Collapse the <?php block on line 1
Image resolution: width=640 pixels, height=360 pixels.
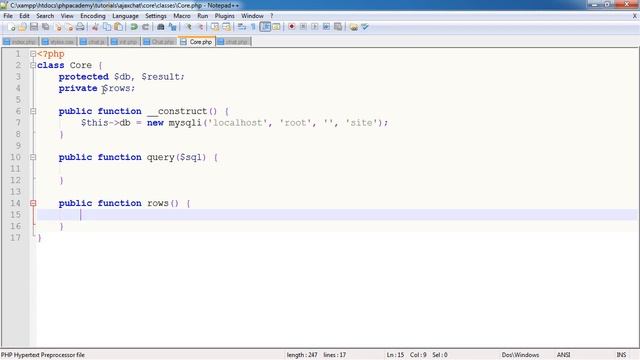point(33,54)
